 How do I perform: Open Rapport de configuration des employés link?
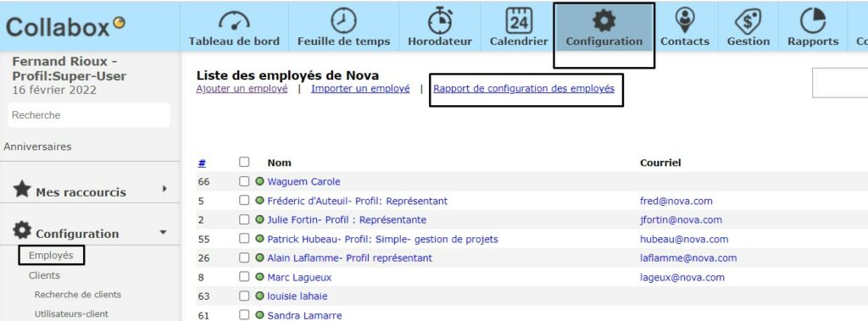[524, 89]
